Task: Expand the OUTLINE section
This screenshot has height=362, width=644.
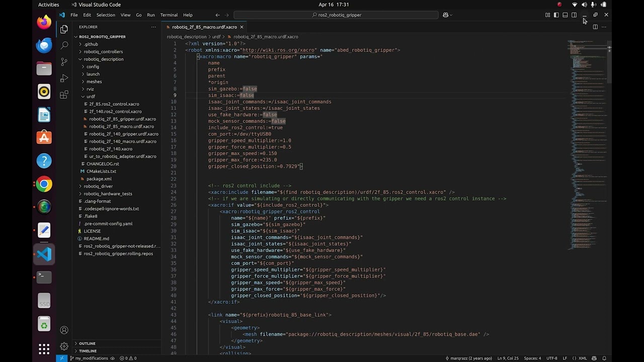Action: 87,343
